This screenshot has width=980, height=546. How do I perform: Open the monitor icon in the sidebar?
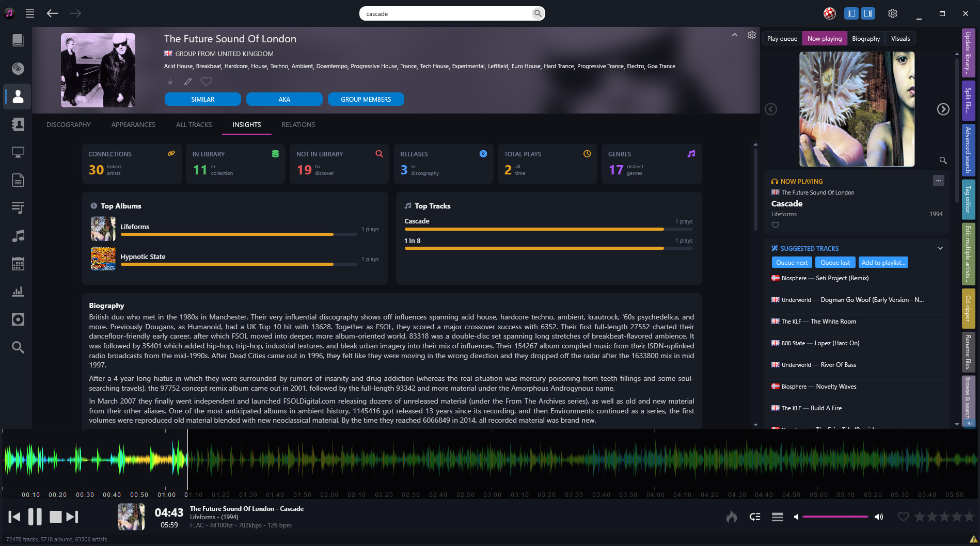pos(18,152)
